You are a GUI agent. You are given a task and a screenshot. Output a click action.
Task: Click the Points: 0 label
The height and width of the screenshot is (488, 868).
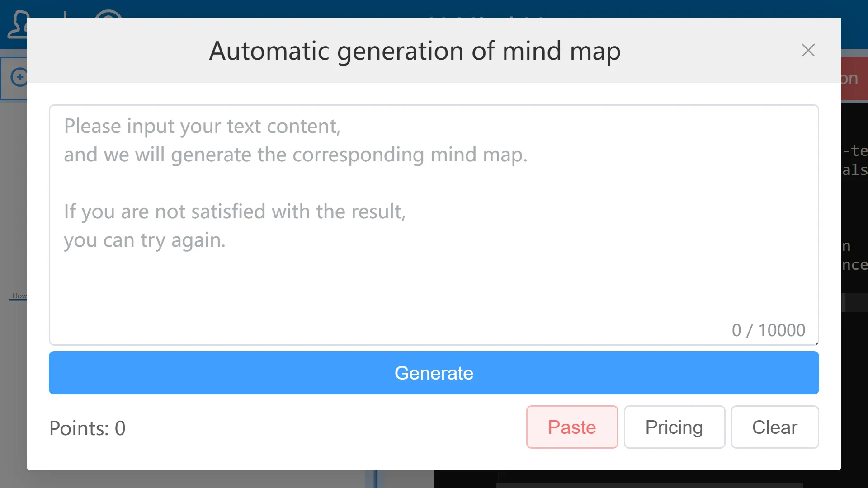pyautogui.click(x=87, y=427)
